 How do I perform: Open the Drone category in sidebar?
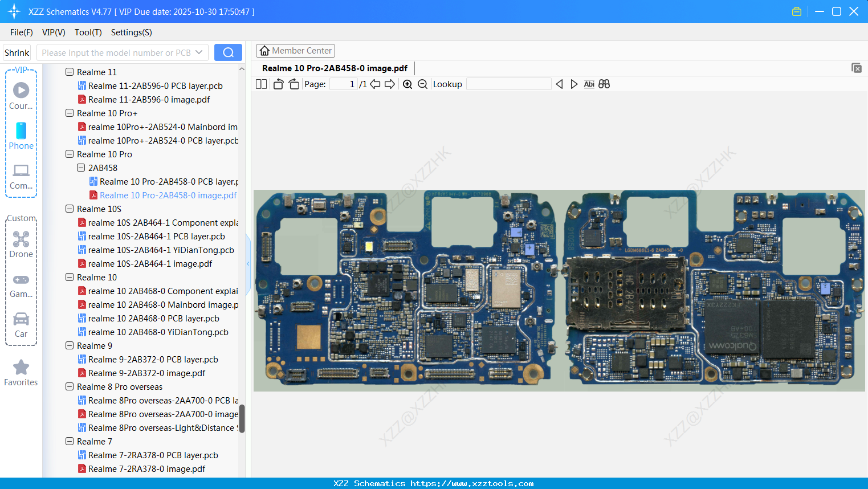click(21, 244)
